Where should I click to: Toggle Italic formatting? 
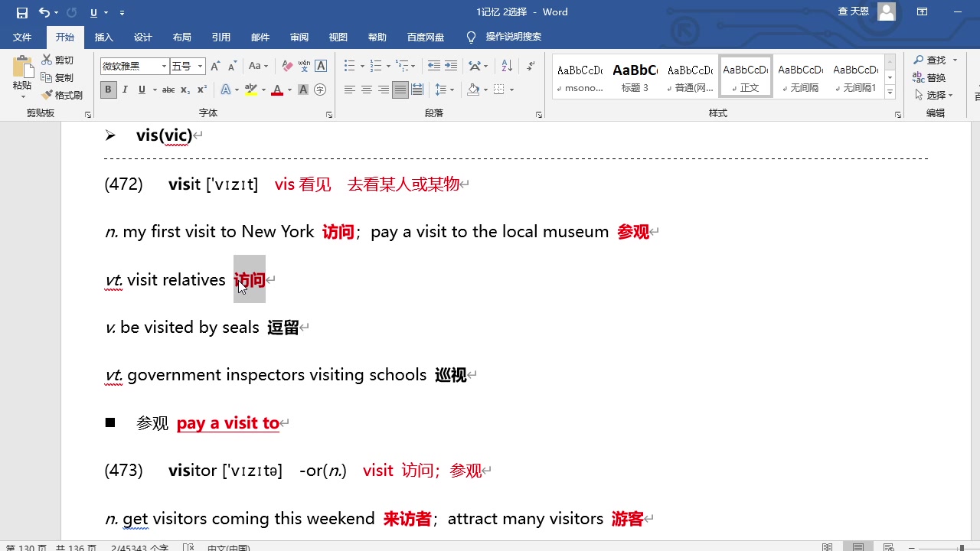[x=126, y=90]
